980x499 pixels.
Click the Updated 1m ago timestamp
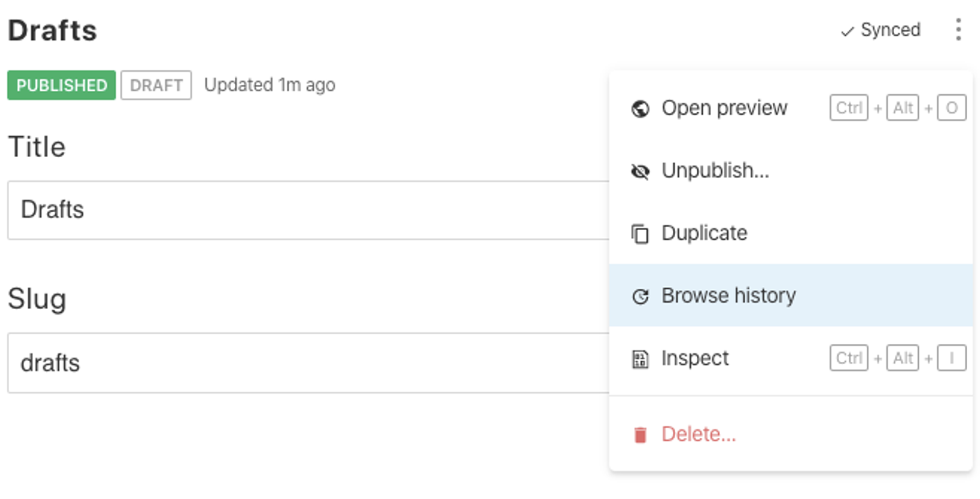[269, 85]
